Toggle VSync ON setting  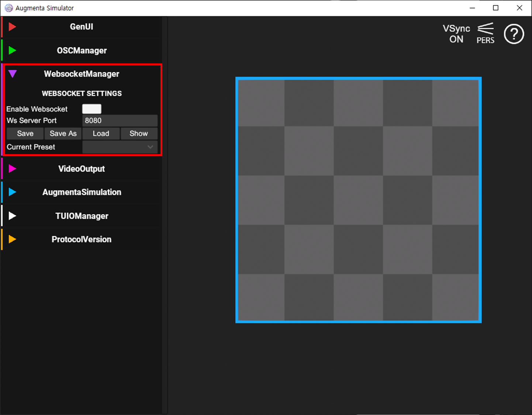pos(456,34)
